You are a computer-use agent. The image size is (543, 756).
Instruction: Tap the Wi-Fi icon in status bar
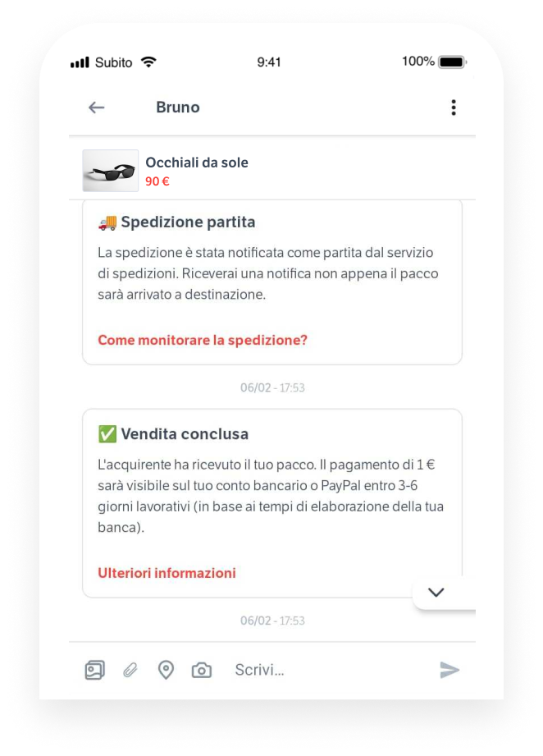pos(148,62)
